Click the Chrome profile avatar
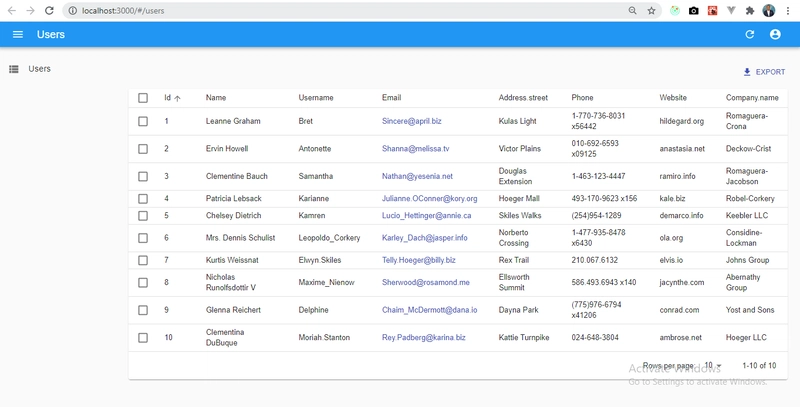Image resolution: width=800 pixels, height=407 pixels. (768, 11)
